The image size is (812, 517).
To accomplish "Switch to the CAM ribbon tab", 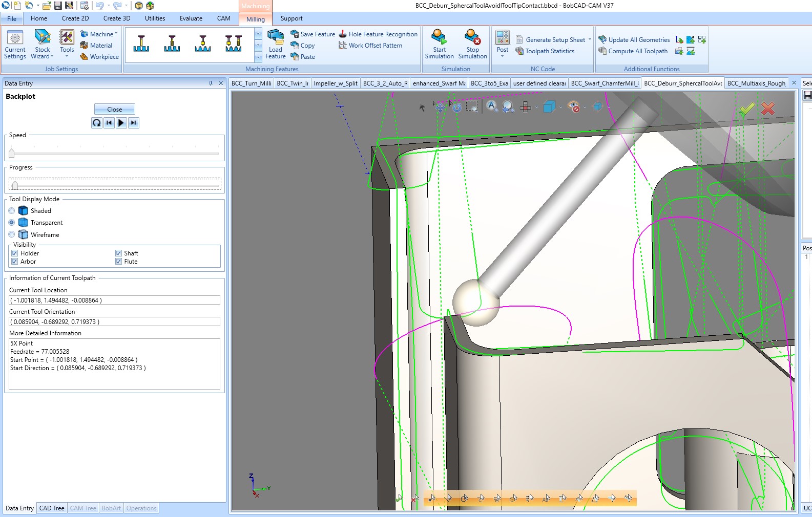I will pos(224,18).
